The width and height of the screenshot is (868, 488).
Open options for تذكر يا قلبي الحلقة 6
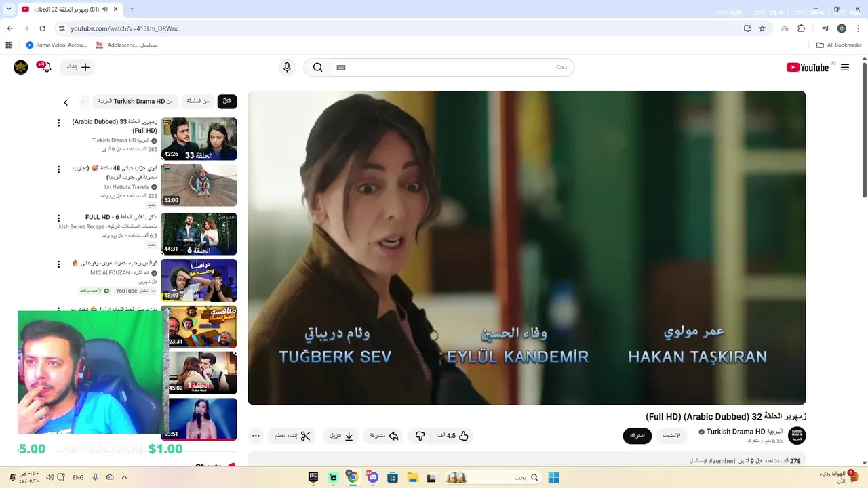(58, 218)
